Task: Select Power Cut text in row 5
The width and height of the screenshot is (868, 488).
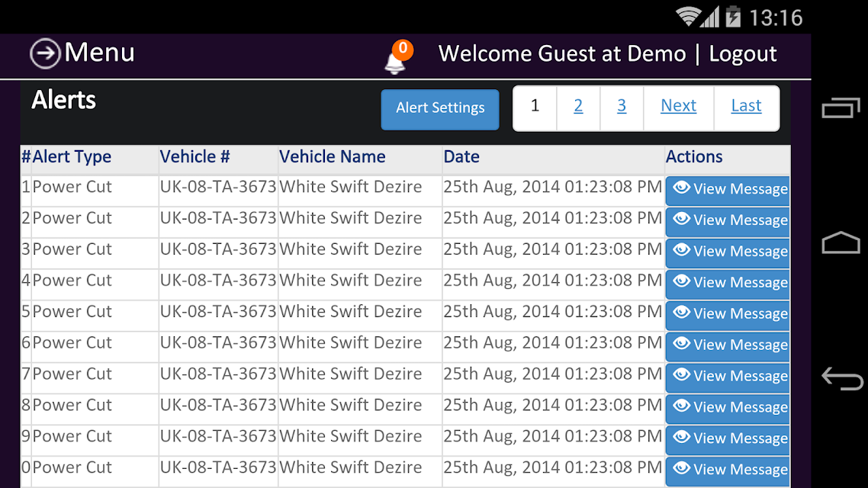Action: pos(72,312)
